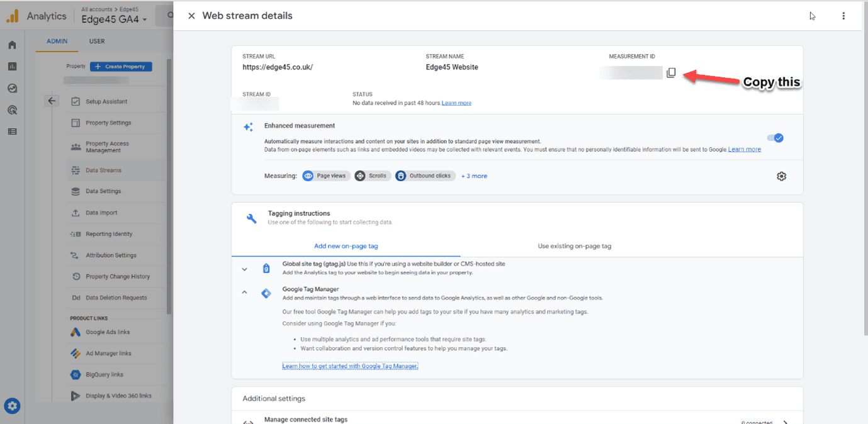Open Learn how to get started with Google Tag Manager link
868x424 pixels.
(350, 365)
